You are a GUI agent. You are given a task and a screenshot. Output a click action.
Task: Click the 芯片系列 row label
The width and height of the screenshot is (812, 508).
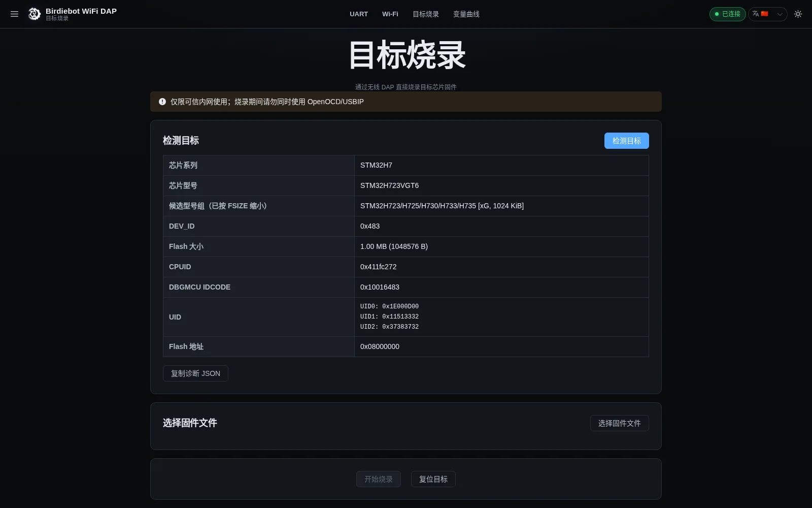pos(183,165)
